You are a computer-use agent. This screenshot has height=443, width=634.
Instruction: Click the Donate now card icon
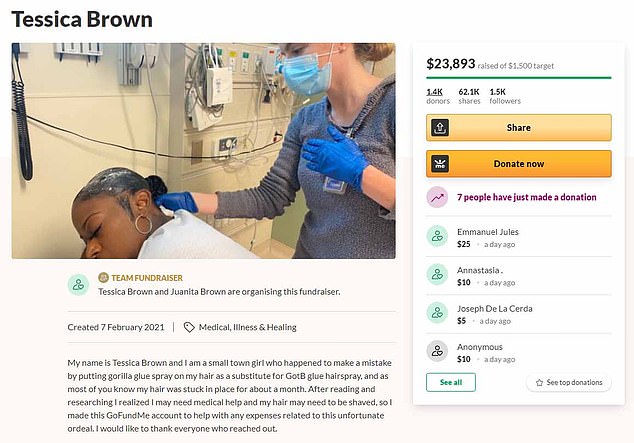click(x=438, y=163)
